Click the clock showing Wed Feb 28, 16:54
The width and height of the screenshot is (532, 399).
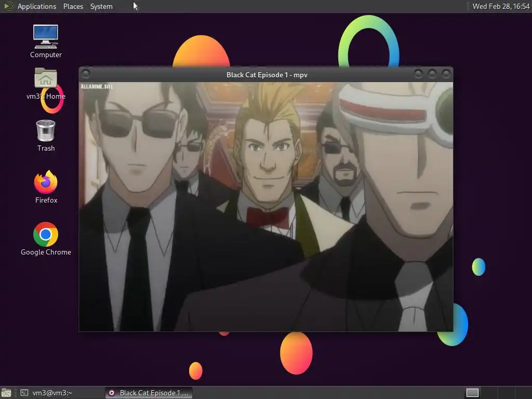click(501, 6)
